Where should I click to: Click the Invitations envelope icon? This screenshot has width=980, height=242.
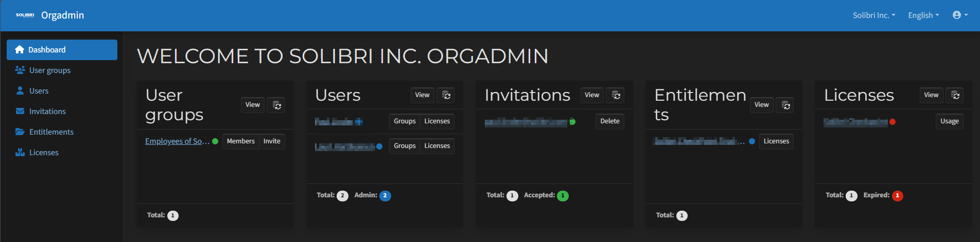tap(20, 111)
